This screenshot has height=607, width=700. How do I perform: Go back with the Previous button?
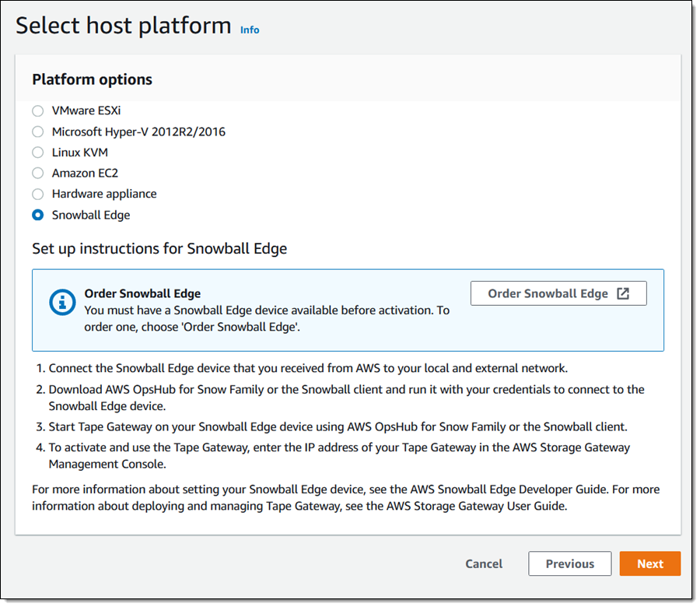569,564
